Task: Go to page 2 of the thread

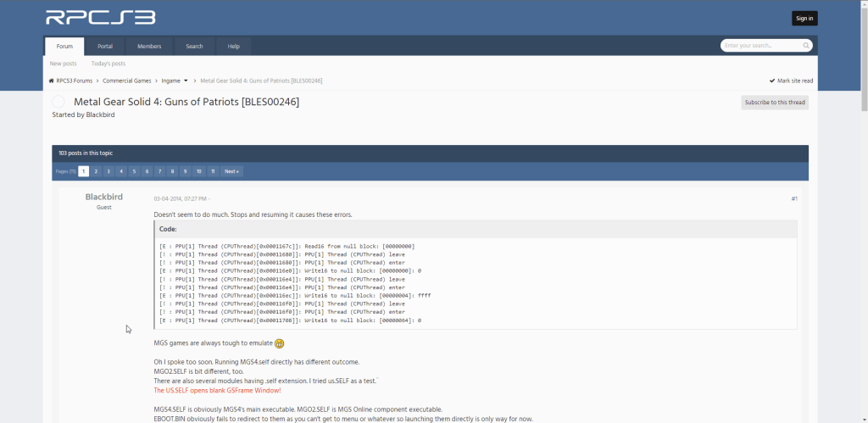Action: tap(96, 171)
